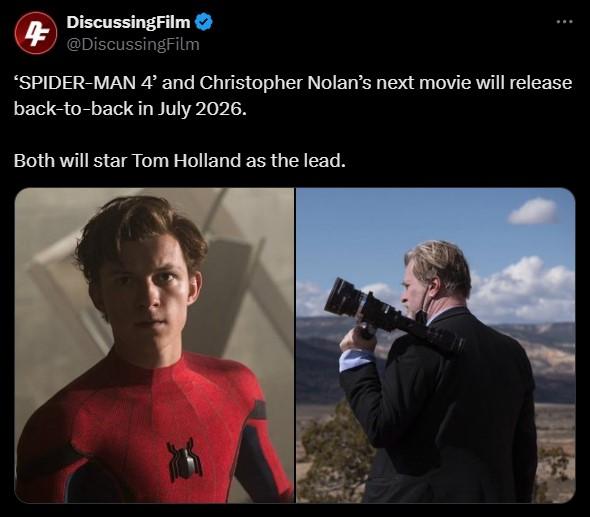The height and width of the screenshot is (517, 590).
Task: Click the word 'back-to-back' in tweet
Action: click(73, 109)
